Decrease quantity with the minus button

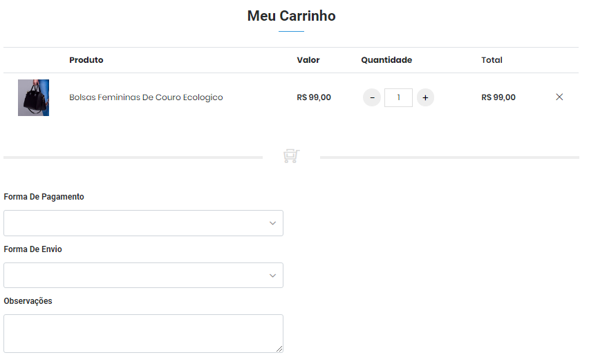point(372,97)
